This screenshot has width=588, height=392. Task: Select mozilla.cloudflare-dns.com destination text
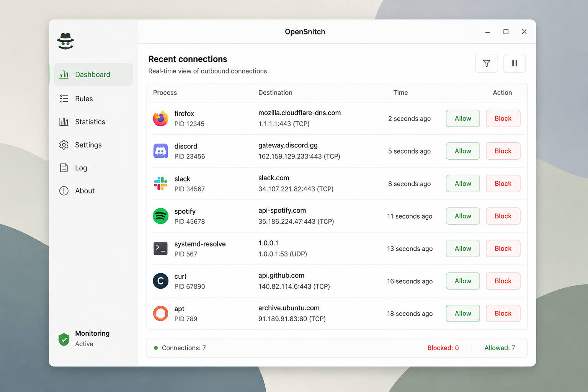299,113
